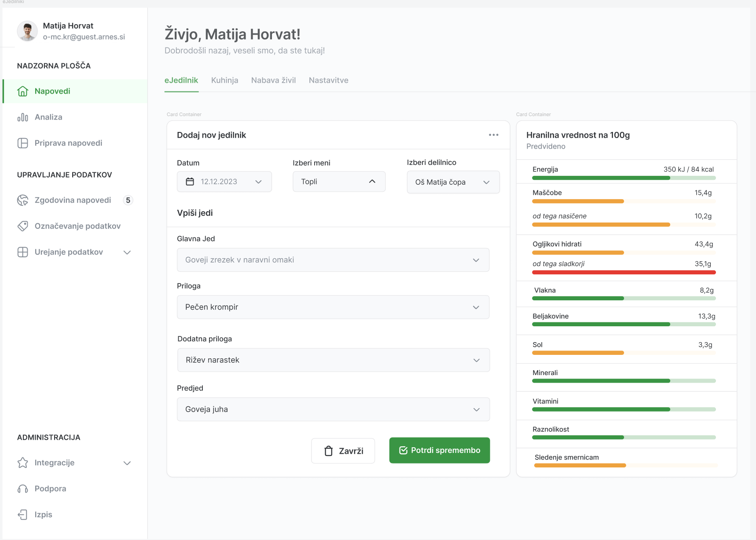Click the home icon next to Napovedi
Image resolution: width=756 pixels, height=540 pixels.
point(22,91)
